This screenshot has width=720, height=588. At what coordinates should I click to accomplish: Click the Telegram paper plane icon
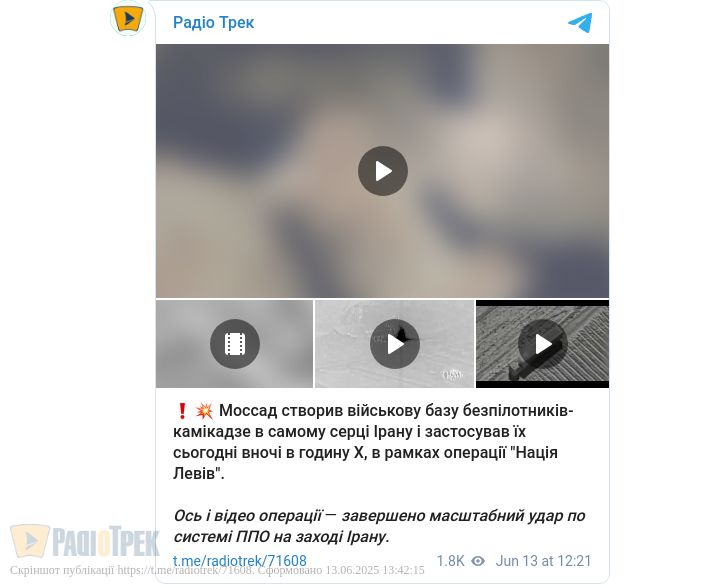[580, 23]
